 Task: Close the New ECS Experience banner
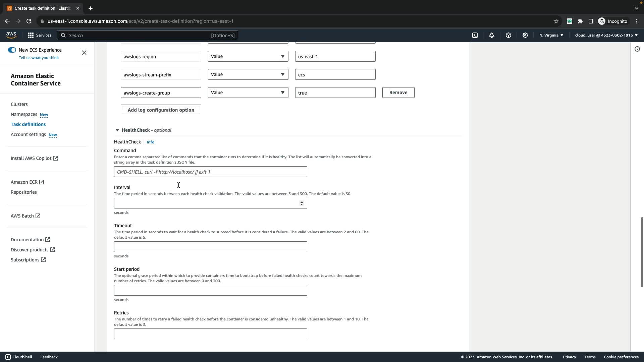click(84, 53)
